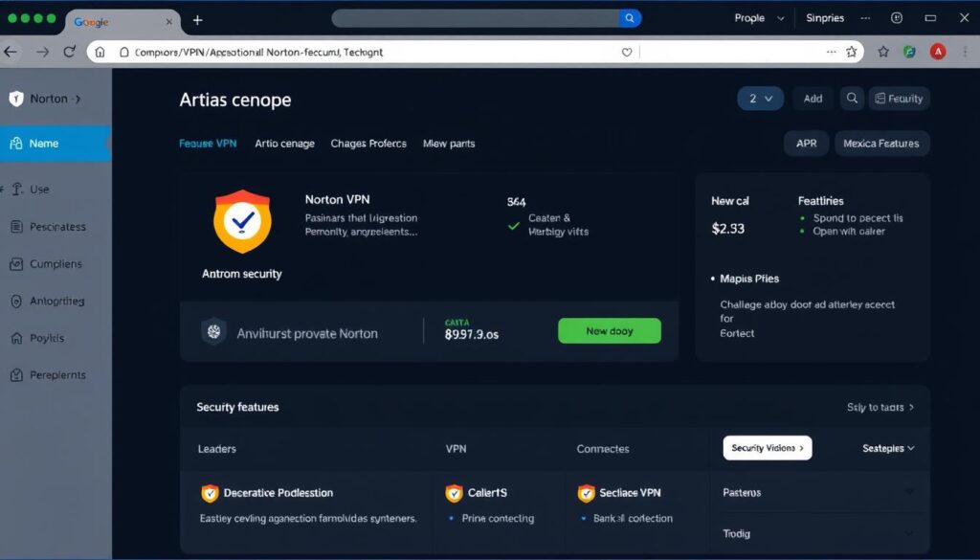The height and width of the screenshot is (560, 980).
Task: Click the circular icon left of the window buttons
Action: coord(897,18)
